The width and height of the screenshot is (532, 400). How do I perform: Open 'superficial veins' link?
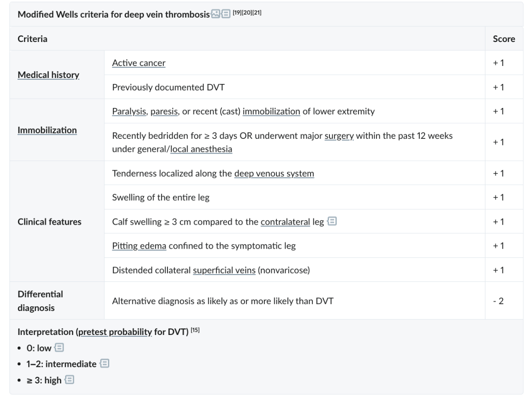click(x=224, y=270)
